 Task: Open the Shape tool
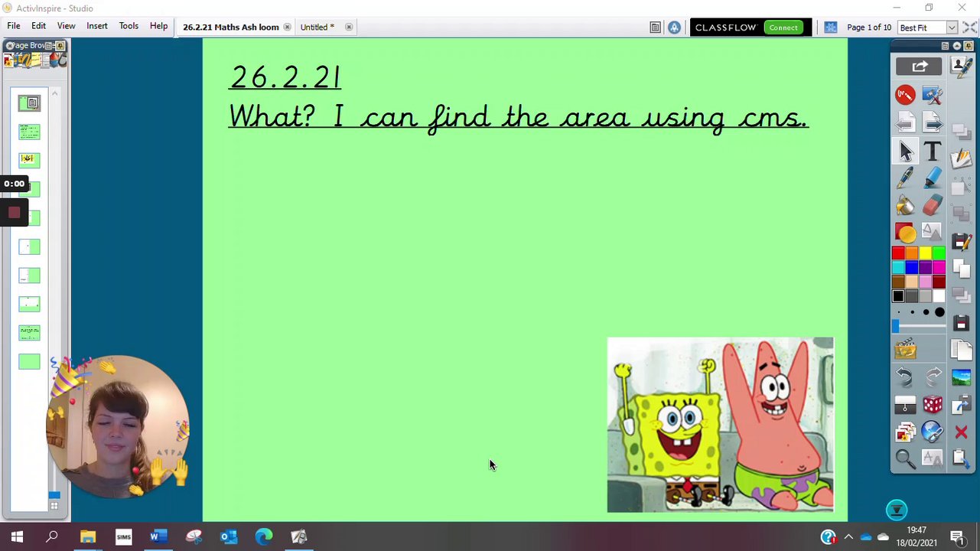906,232
